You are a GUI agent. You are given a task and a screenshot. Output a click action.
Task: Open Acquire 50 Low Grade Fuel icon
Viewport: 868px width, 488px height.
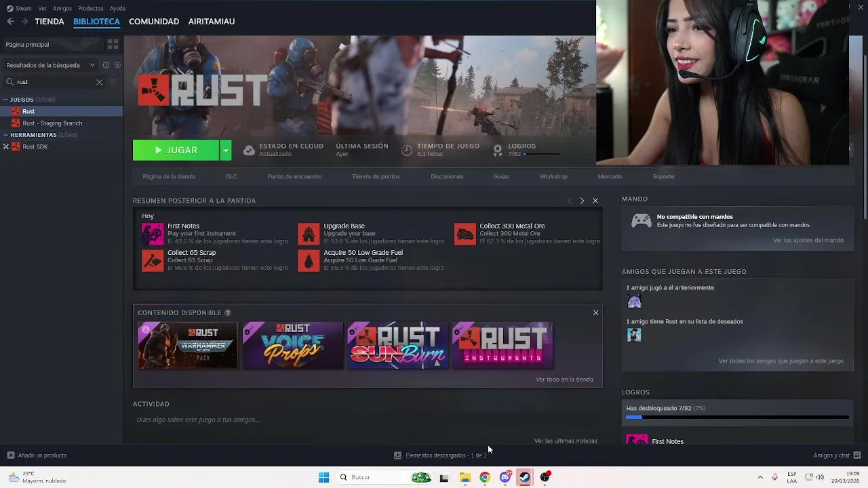pos(309,260)
